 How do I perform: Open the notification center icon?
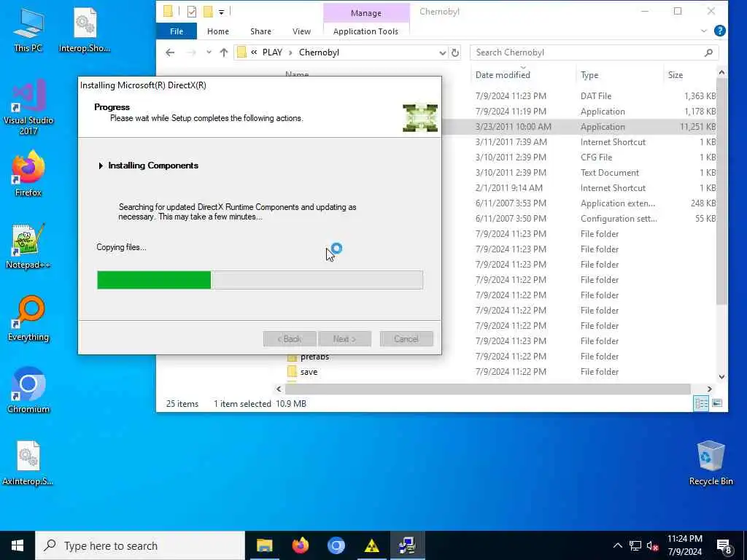click(724, 546)
